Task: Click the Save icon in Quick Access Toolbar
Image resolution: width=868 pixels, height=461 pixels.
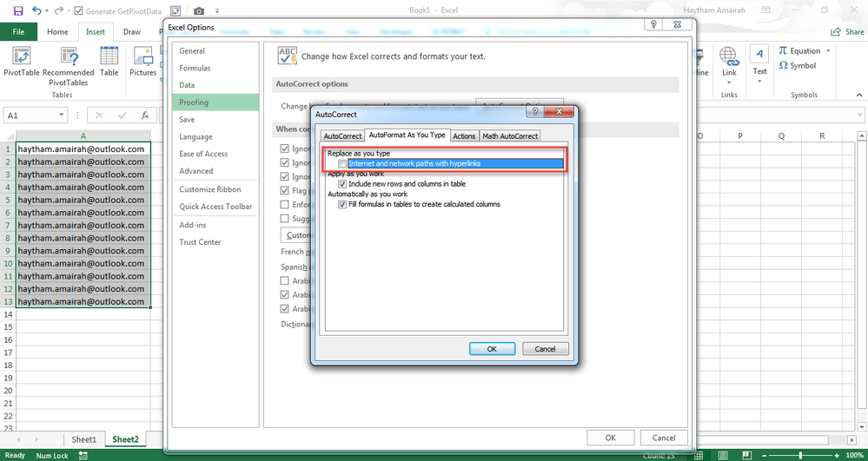Action: click(17, 10)
